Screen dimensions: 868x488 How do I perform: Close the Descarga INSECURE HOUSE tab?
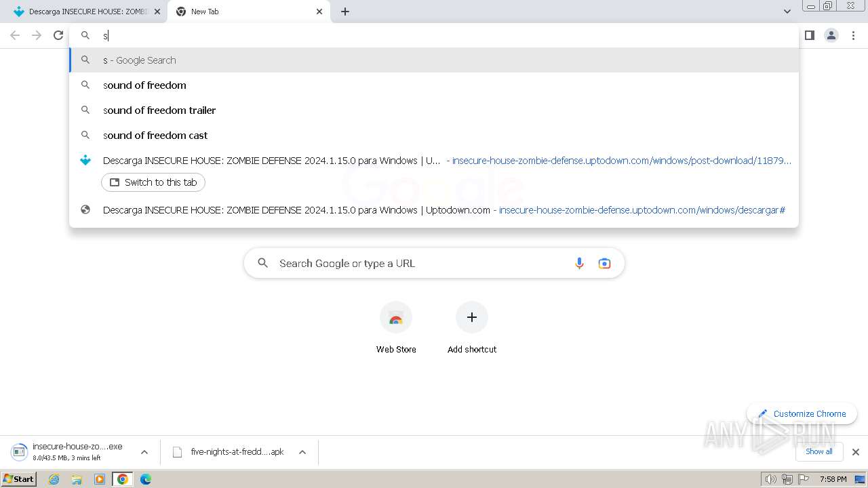coord(157,12)
